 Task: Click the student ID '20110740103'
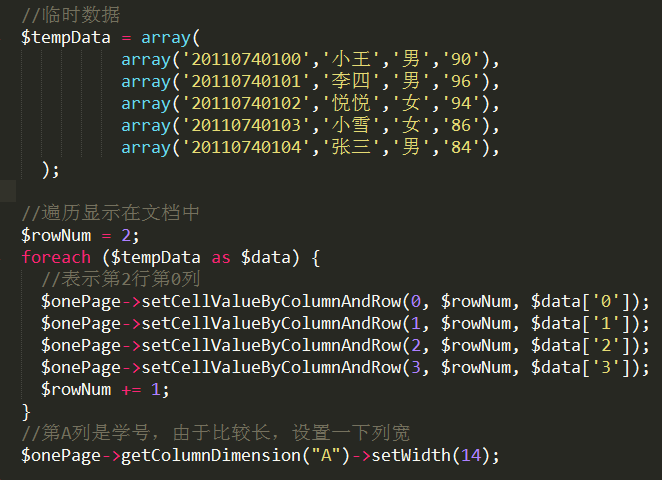click(x=246, y=125)
